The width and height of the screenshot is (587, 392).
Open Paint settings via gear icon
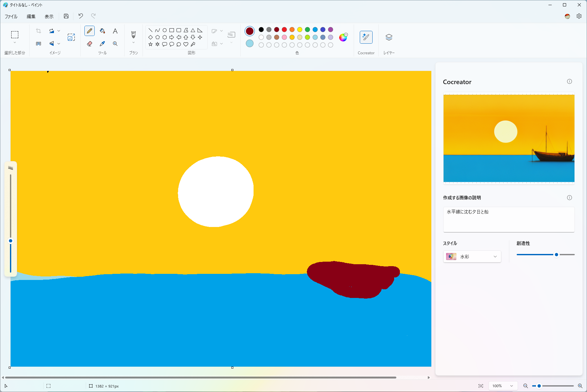(x=579, y=16)
